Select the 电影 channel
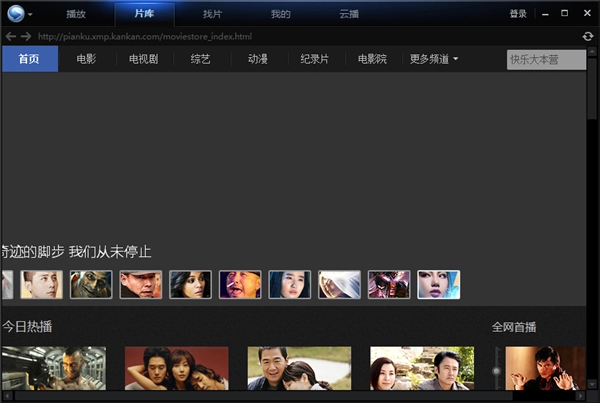Viewport: 600px width, 403px height. (x=86, y=59)
